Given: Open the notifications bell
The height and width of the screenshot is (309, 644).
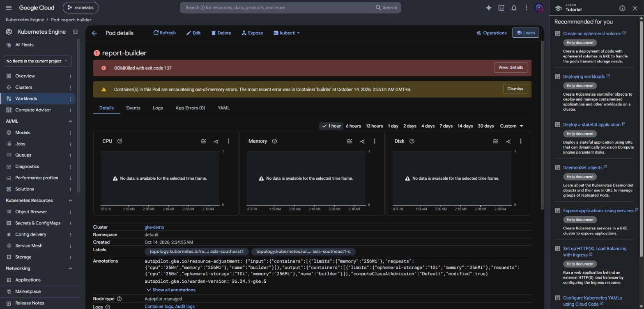Looking at the screenshot, I should (514, 7).
